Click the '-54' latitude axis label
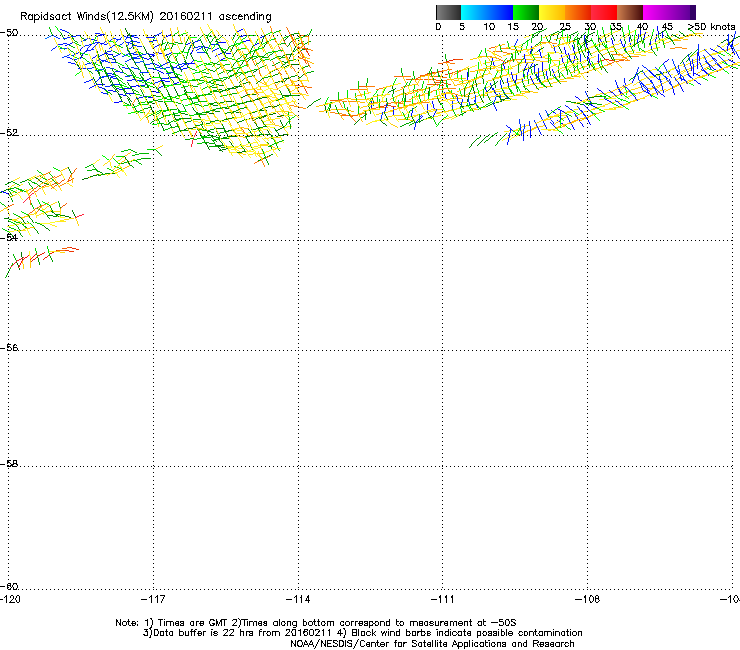740x650 pixels. (9, 237)
